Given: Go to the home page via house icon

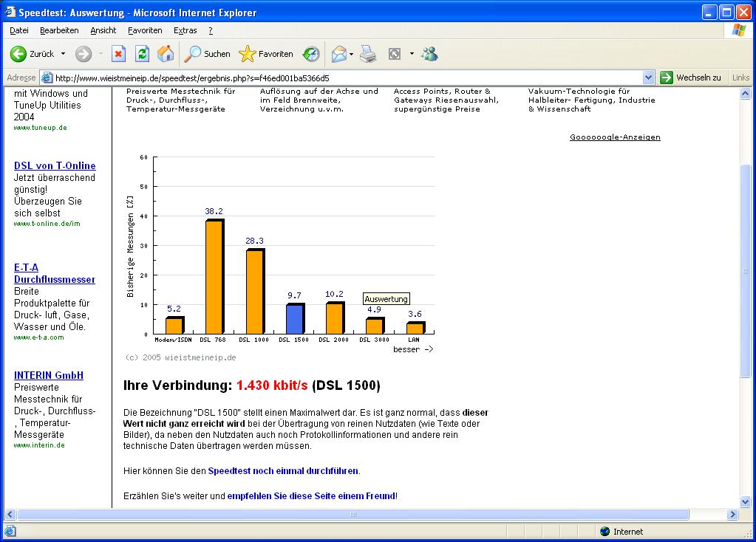Looking at the screenshot, I should click(x=166, y=54).
